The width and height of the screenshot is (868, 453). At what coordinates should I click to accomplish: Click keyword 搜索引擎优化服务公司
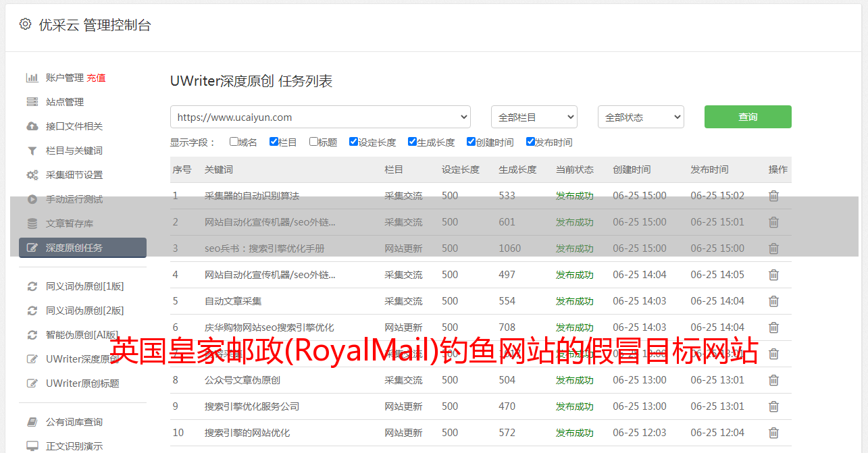pyautogui.click(x=252, y=406)
